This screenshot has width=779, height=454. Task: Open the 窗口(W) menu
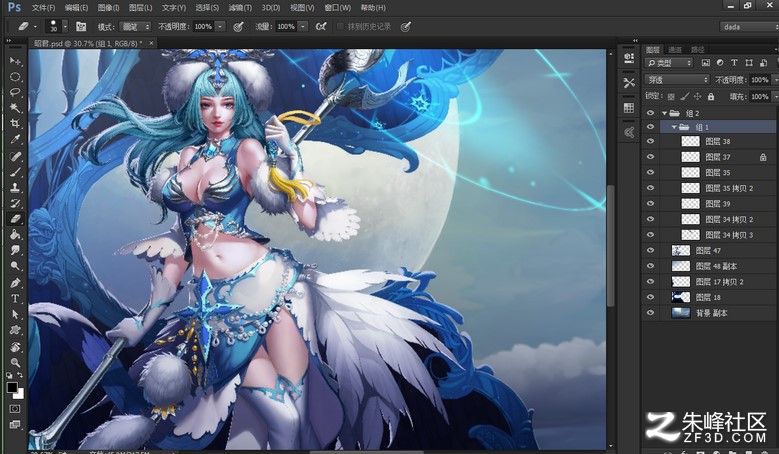(x=337, y=8)
